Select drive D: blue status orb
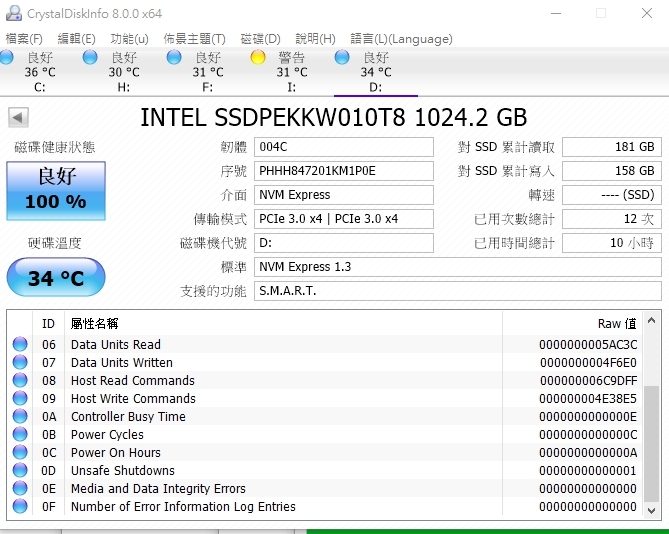 tap(342, 57)
